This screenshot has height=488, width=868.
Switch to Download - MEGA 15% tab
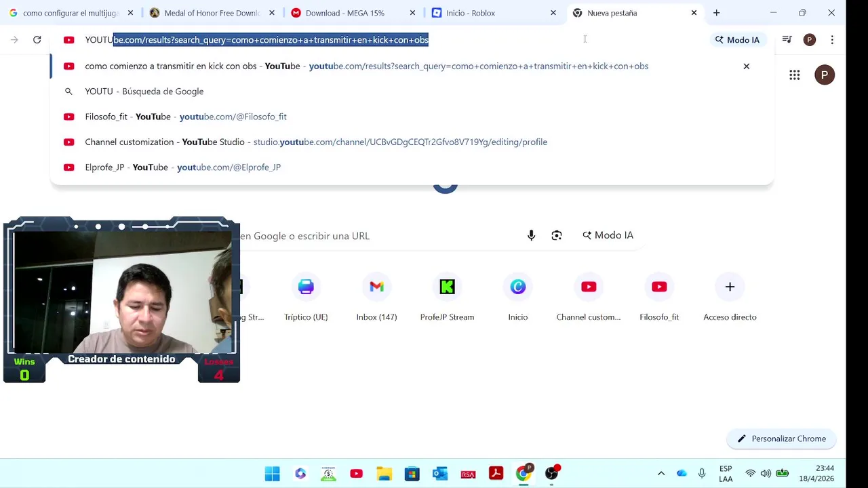(353, 13)
